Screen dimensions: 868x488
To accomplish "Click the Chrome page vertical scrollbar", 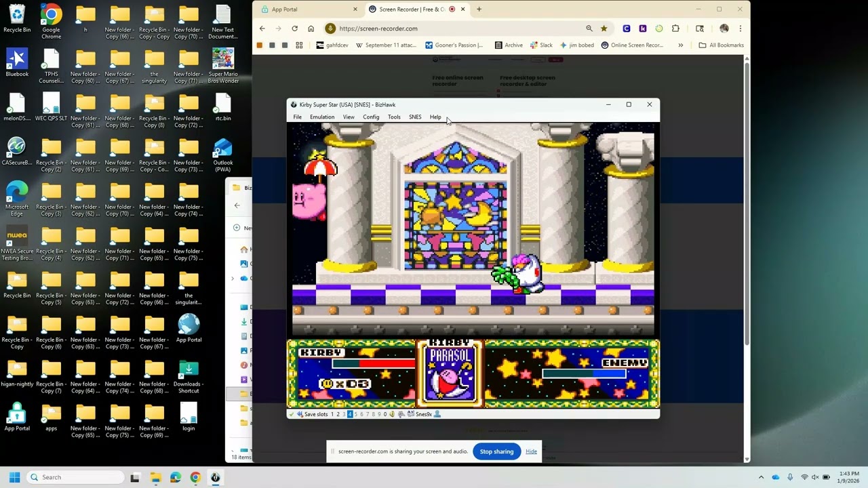I will point(747,203).
